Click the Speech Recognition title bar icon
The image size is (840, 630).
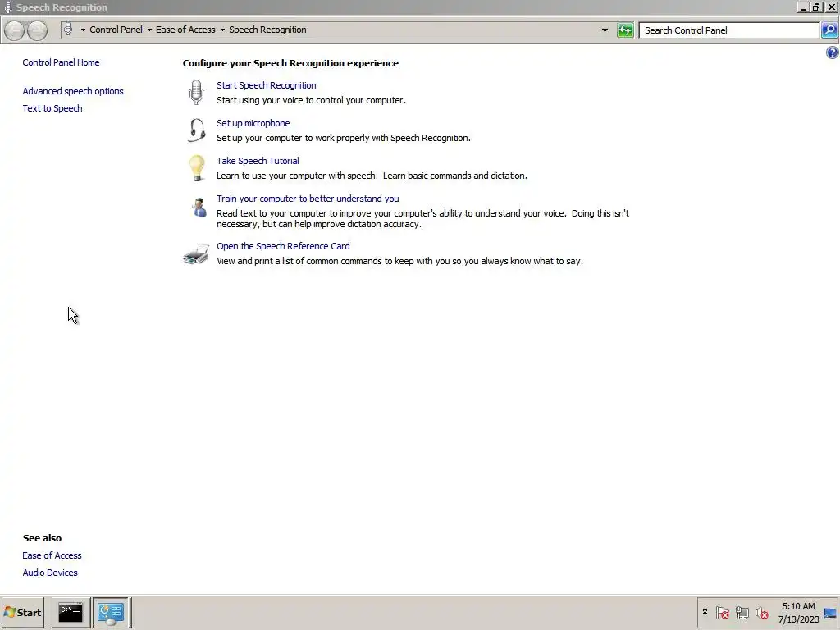coord(7,7)
